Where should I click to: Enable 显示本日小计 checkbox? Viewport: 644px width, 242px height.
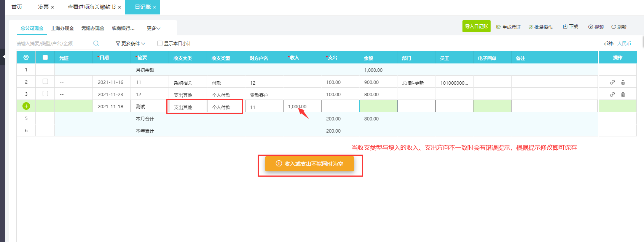[160, 43]
